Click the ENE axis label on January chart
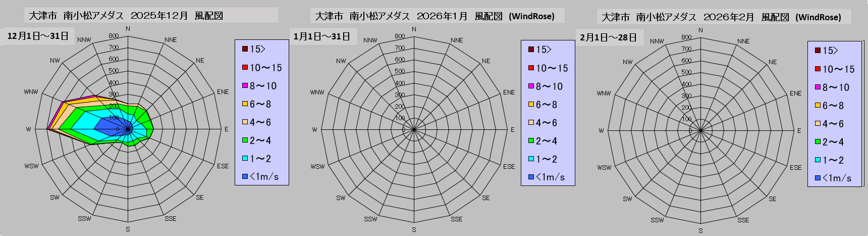The image size is (868, 236). click(509, 92)
